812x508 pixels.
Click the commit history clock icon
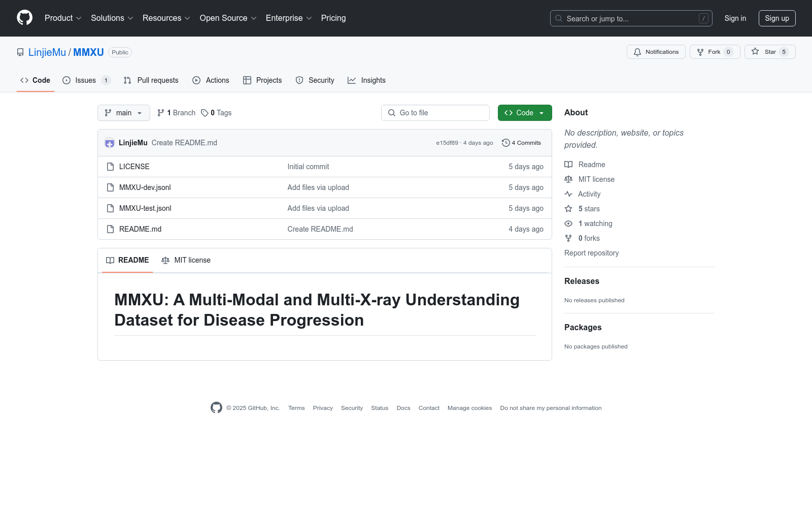pos(505,143)
